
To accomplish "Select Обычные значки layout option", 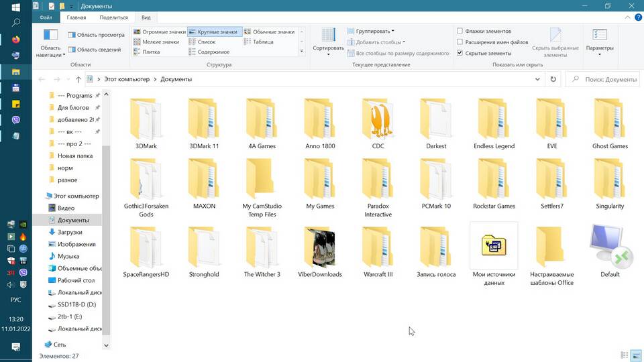I will [x=270, y=32].
